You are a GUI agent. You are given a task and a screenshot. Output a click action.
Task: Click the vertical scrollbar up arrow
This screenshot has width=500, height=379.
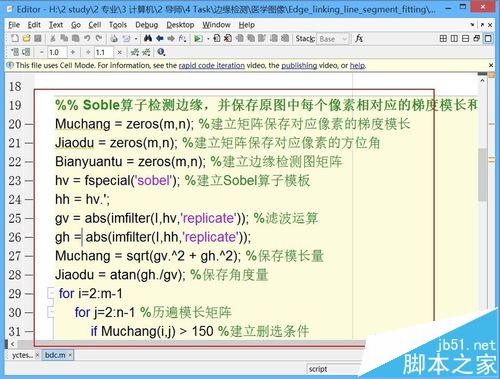pos(482,80)
